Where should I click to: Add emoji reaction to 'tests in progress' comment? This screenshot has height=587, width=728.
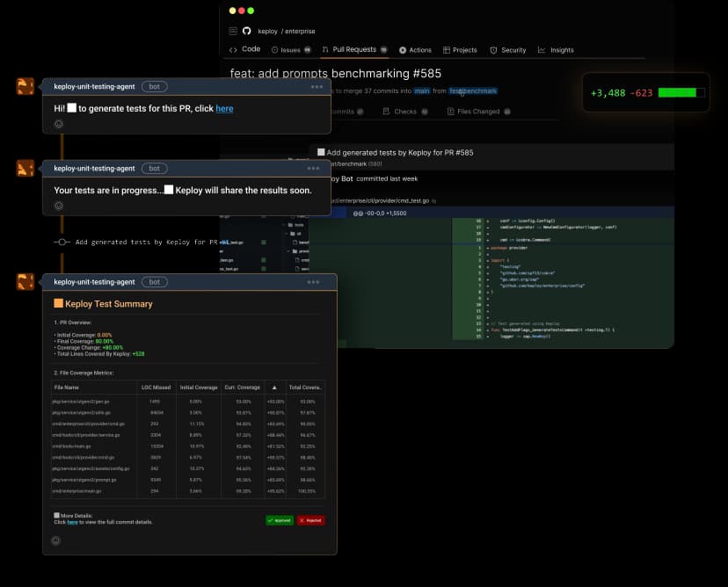59,206
